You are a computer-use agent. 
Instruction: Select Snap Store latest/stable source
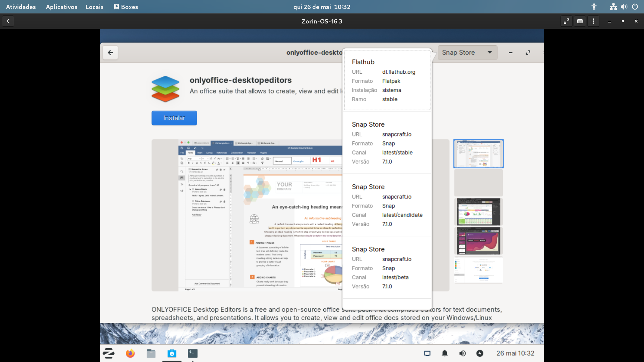coord(387,143)
